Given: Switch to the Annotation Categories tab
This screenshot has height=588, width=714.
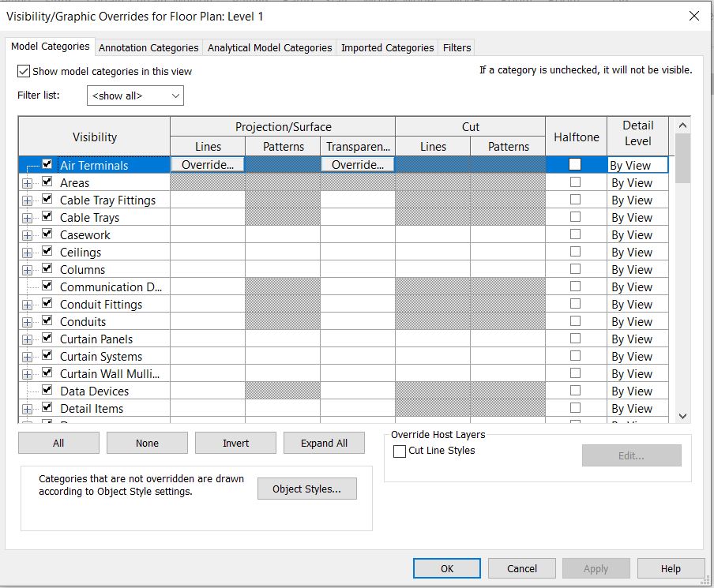Looking at the screenshot, I should 148,47.
